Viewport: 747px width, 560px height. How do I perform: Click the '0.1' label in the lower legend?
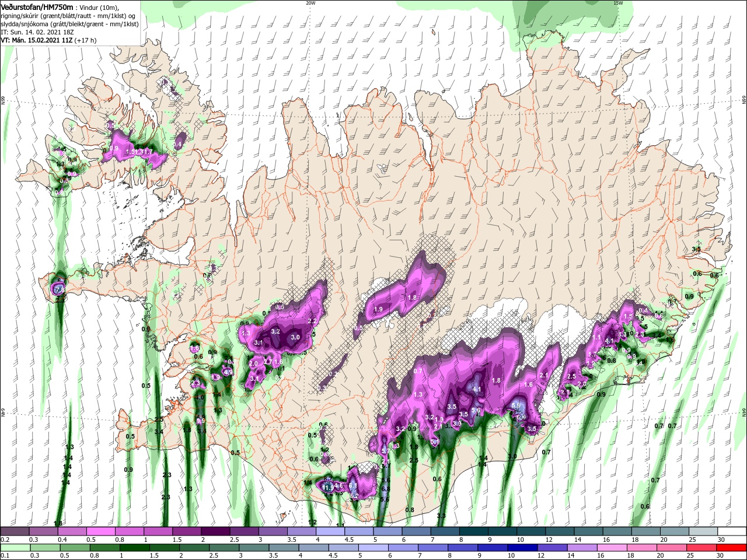pos(5,555)
